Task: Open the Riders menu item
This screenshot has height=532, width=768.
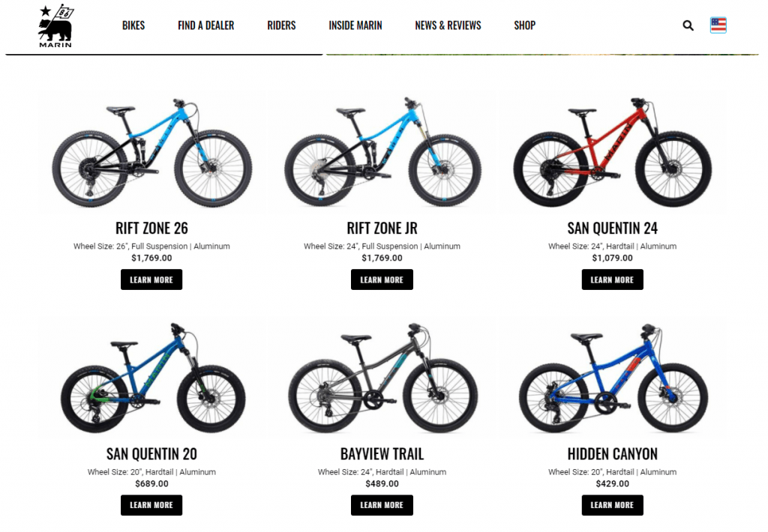Action: tap(281, 25)
